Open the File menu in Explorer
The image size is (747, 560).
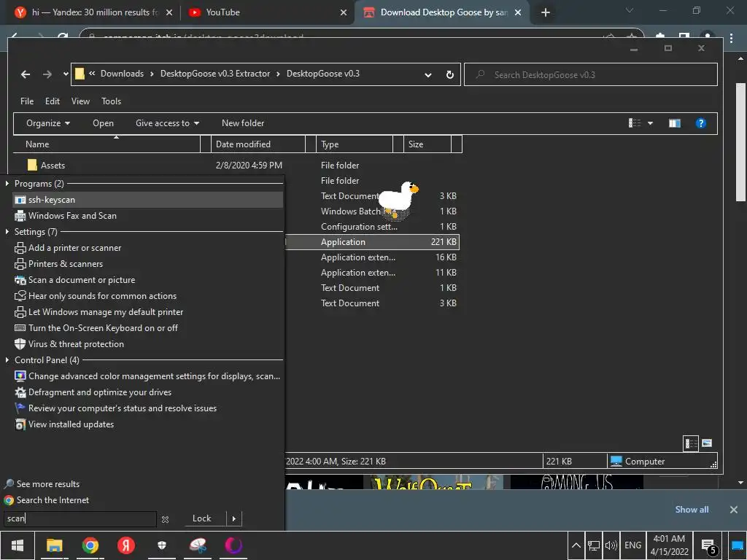coord(27,101)
